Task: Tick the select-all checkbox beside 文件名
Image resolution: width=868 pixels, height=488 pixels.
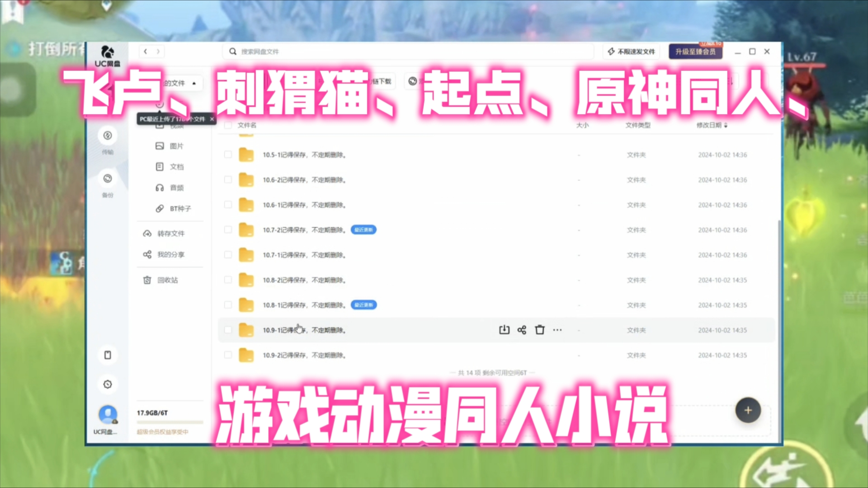Action: coord(228,125)
